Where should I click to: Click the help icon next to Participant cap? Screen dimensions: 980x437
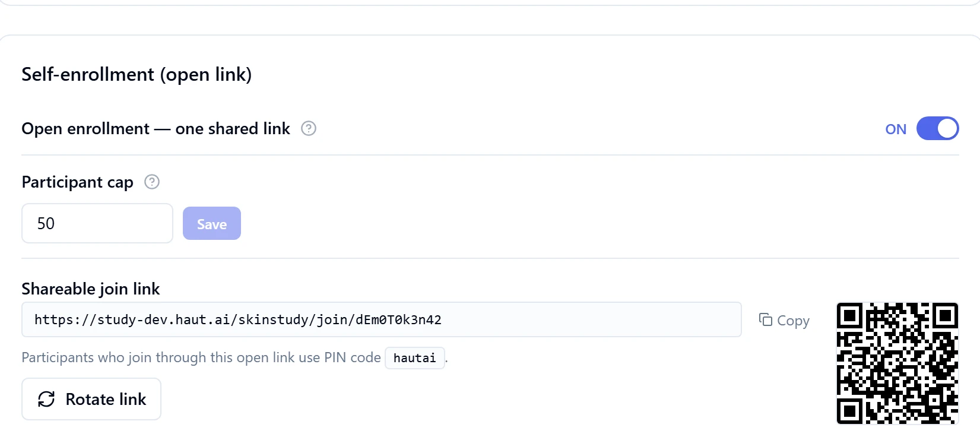tap(152, 182)
